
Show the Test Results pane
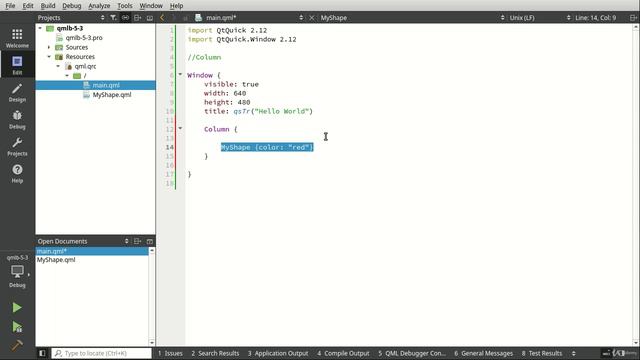pos(542,353)
